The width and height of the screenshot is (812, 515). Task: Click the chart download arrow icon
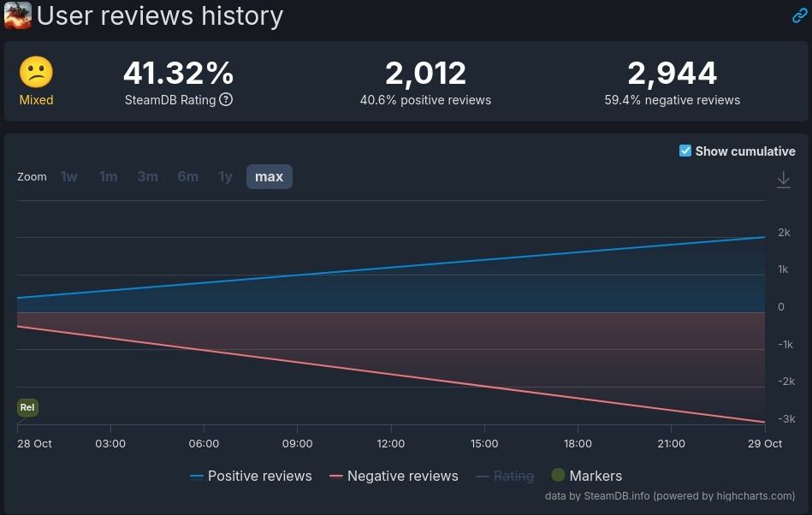(x=783, y=180)
